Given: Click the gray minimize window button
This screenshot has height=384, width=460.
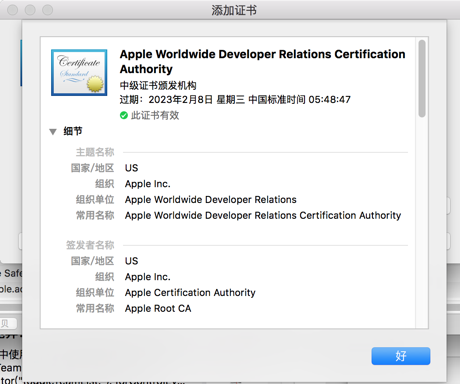Looking at the screenshot, I should (30, 10).
